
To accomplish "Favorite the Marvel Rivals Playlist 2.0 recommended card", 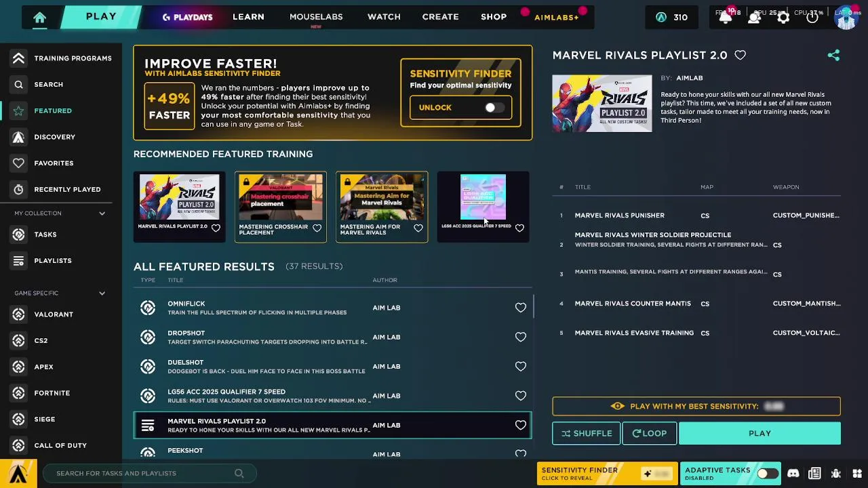I will coord(216,228).
